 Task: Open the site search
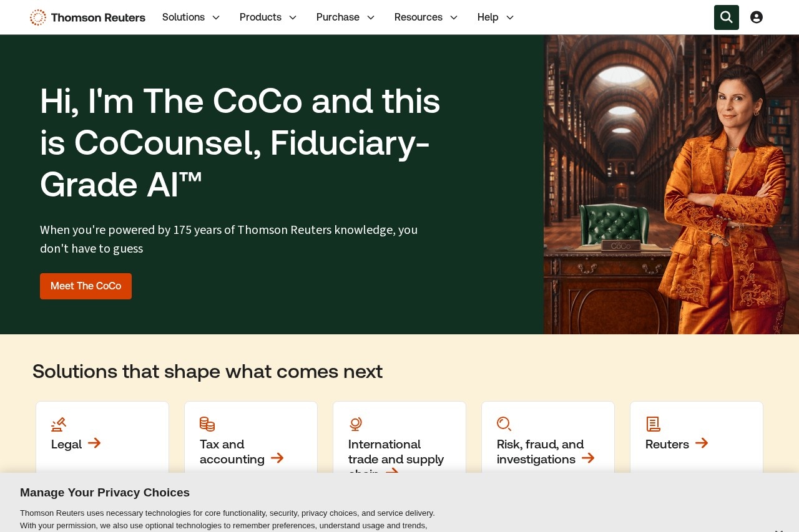pos(727,17)
